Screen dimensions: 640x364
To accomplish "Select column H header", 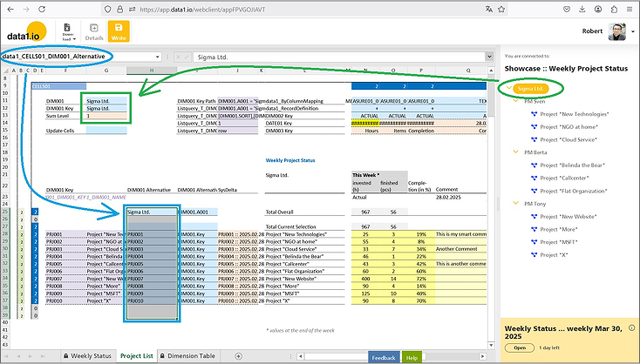I will pos(152,71).
